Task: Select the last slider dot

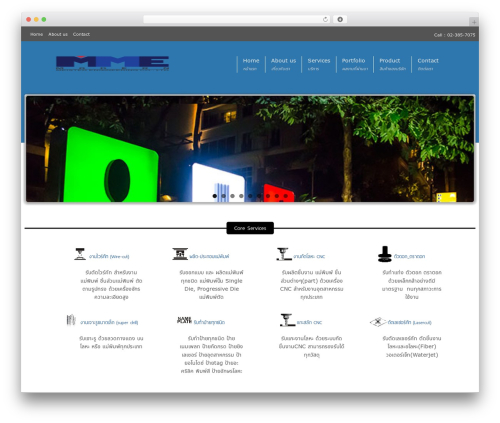Action: pos(286,196)
